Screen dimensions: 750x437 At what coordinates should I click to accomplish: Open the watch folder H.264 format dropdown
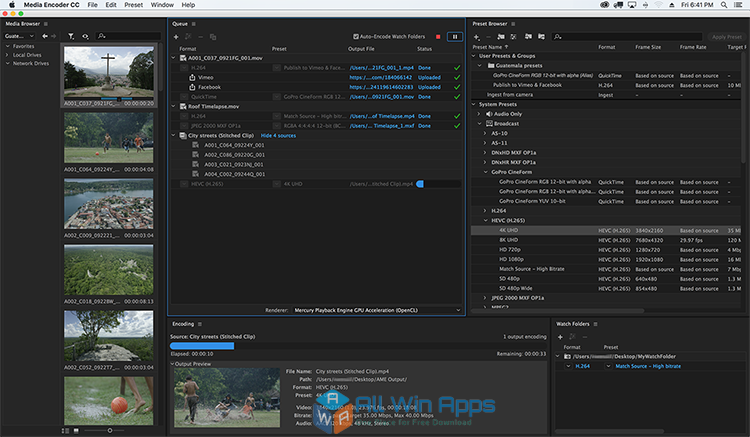568,366
